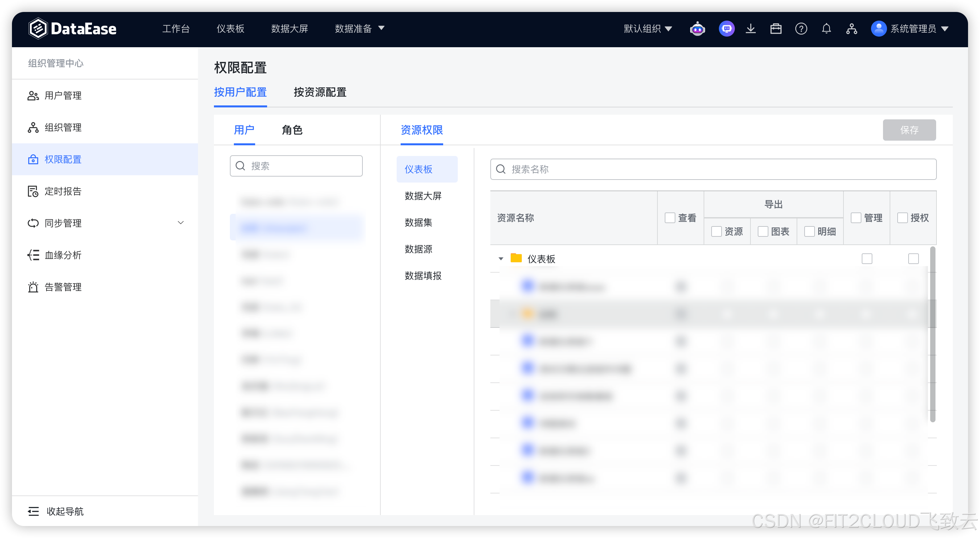Open the 默认组织 dropdown

[x=647, y=29]
